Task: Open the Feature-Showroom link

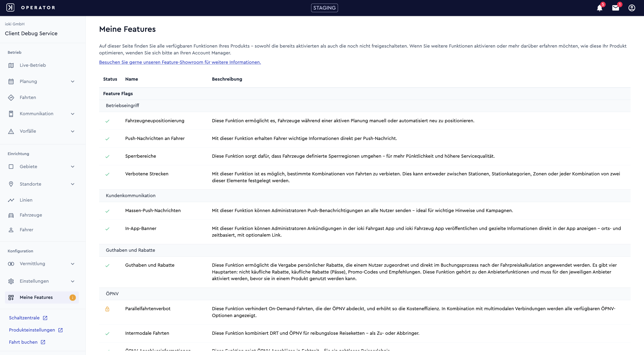Action: point(180,62)
